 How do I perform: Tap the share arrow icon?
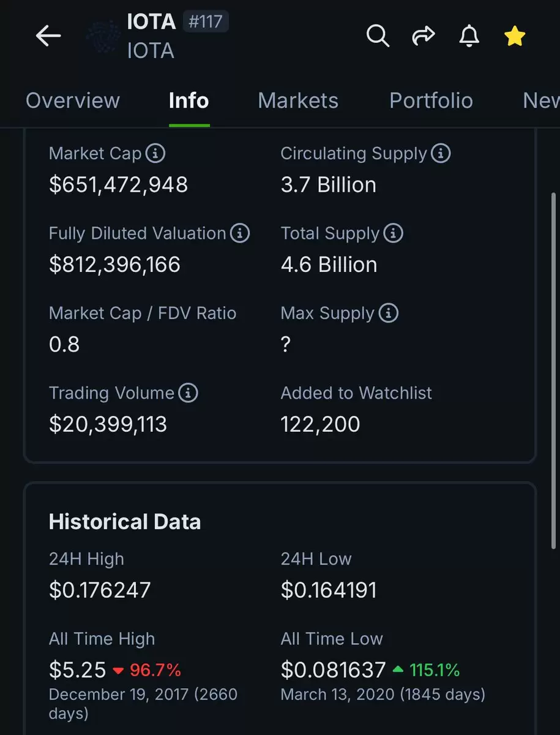tap(423, 36)
